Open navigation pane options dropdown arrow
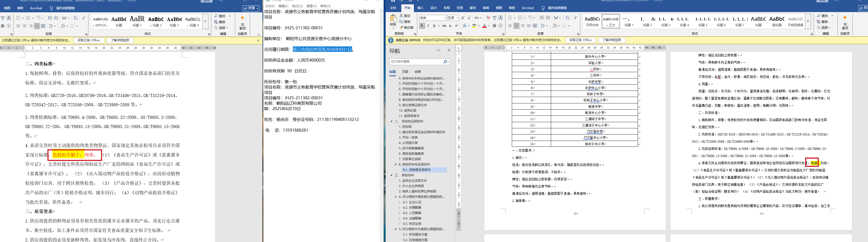Screen dimensions: 868x242 click(438, 50)
